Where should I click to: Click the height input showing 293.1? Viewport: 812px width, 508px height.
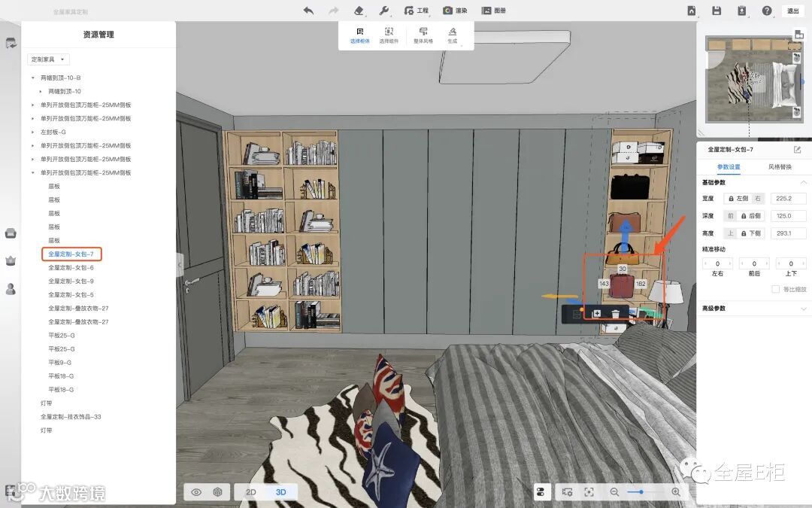point(788,233)
